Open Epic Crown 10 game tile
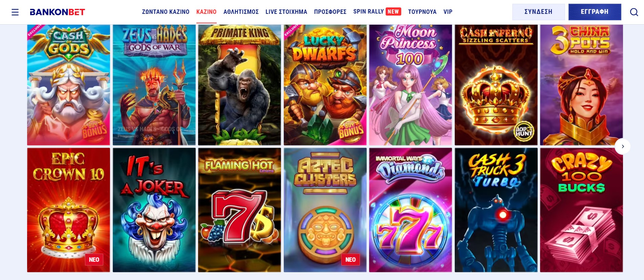644x280 pixels. tap(68, 210)
